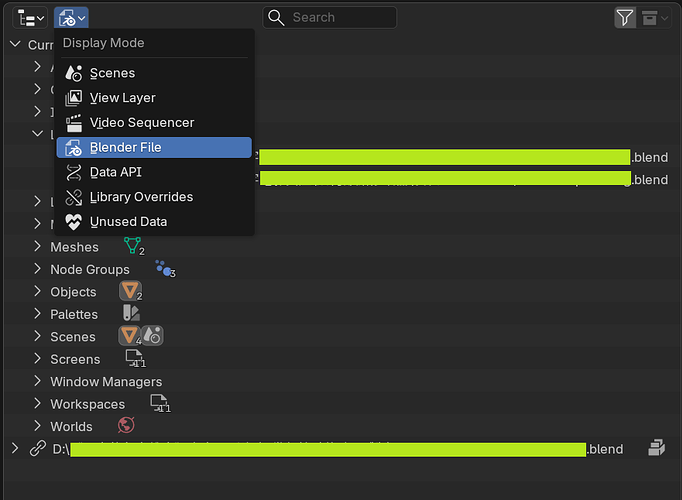Click the Worlds globe icon
Viewport: 682px width, 500px height.
126,425
